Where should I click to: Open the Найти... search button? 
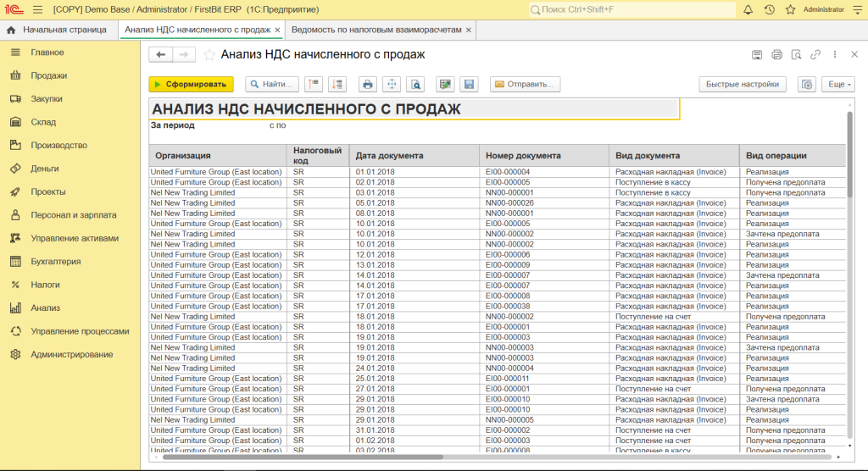click(272, 84)
